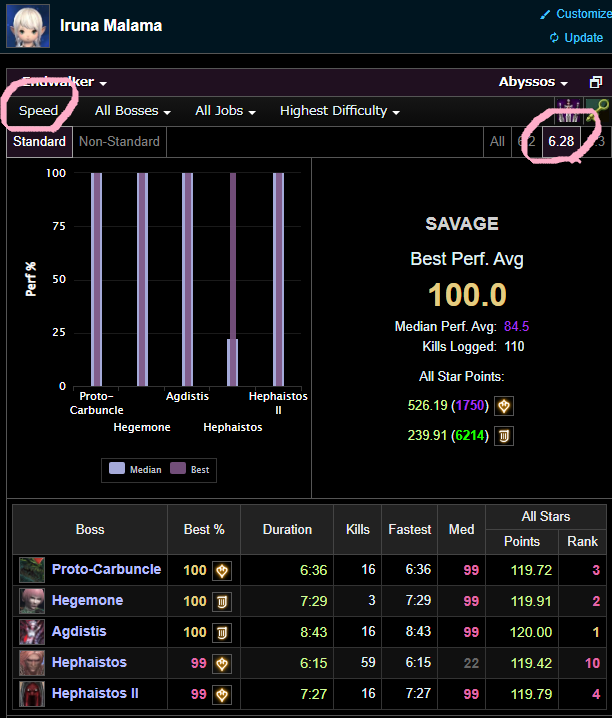This screenshot has height=718, width=612.
Task: Click the 59 kills value for Hephaistos
Action: (368, 663)
